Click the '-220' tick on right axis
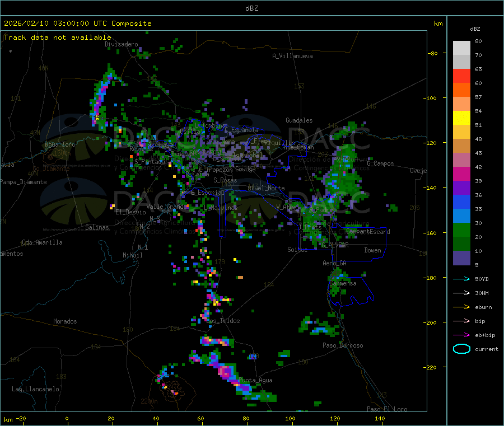504x426 pixels. [x=431, y=368]
